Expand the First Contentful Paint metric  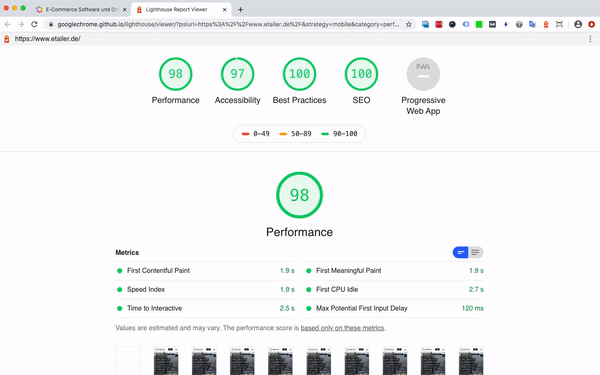pyautogui.click(x=205, y=271)
